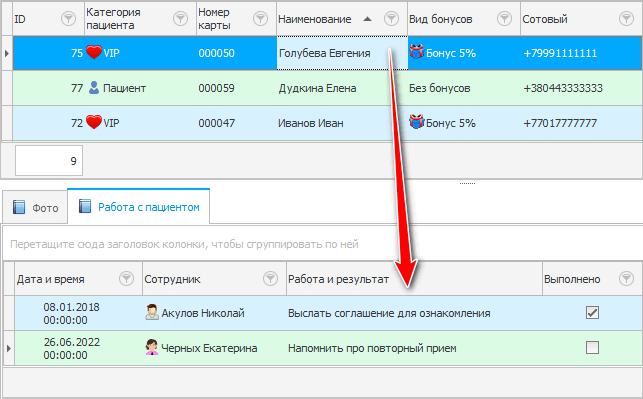Click VIP heart icon in Иванов Иван row
Image resolution: width=643 pixels, height=399 pixels.
(x=94, y=122)
